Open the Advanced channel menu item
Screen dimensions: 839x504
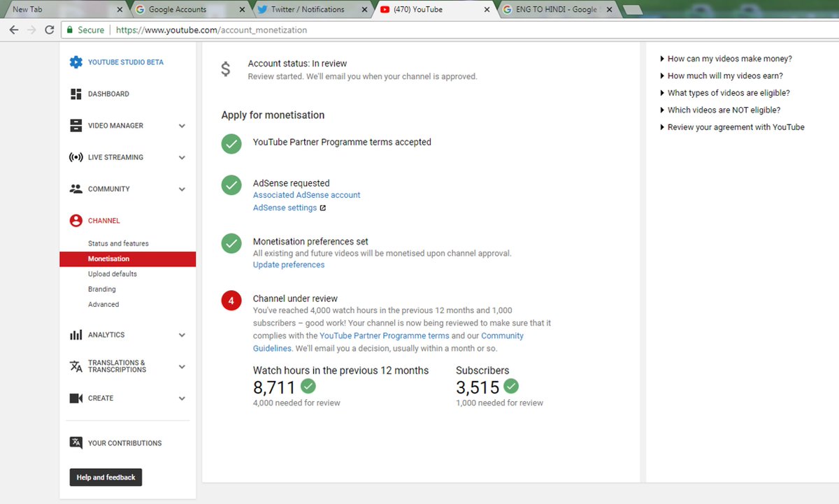(x=103, y=305)
